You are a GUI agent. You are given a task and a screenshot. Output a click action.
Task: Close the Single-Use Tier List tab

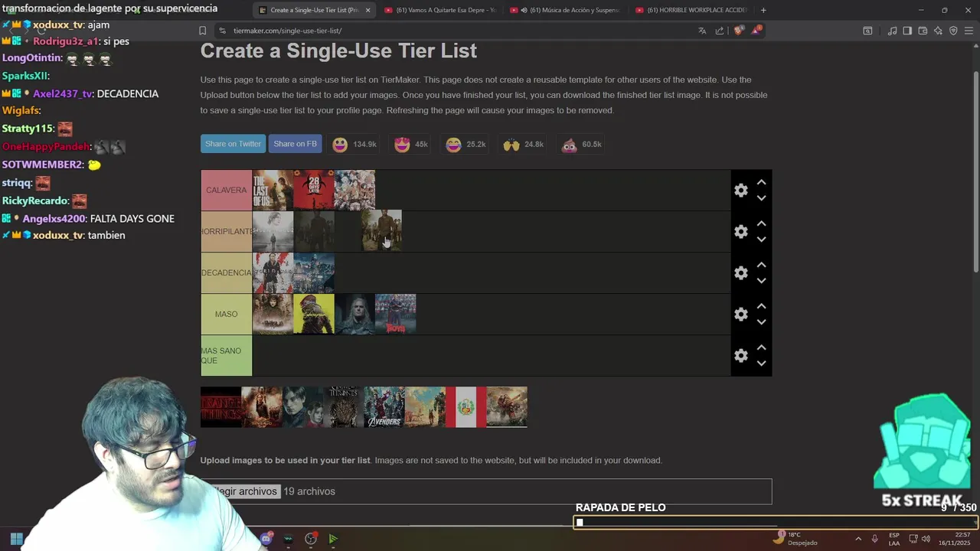tap(367, 10)
